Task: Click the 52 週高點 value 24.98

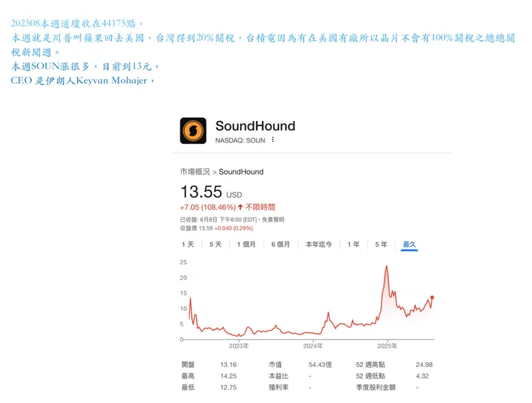Action: pyautogui.click(x=424, y=365)
